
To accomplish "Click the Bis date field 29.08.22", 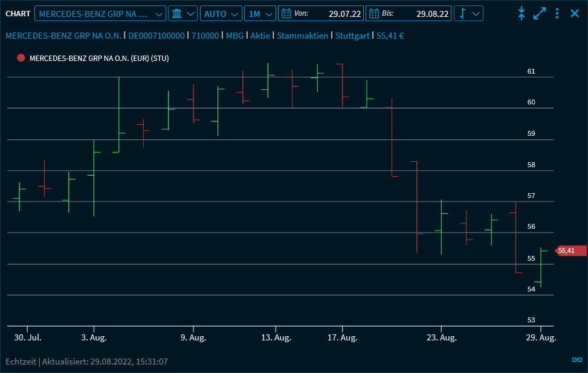I will 432,13.
